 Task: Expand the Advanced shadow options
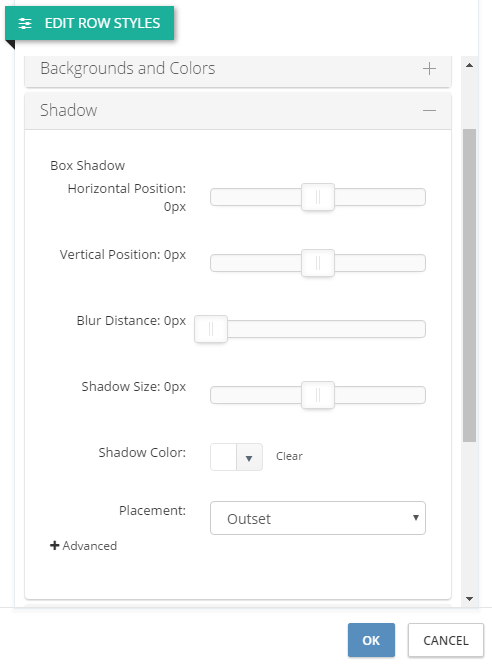(83, 545)
